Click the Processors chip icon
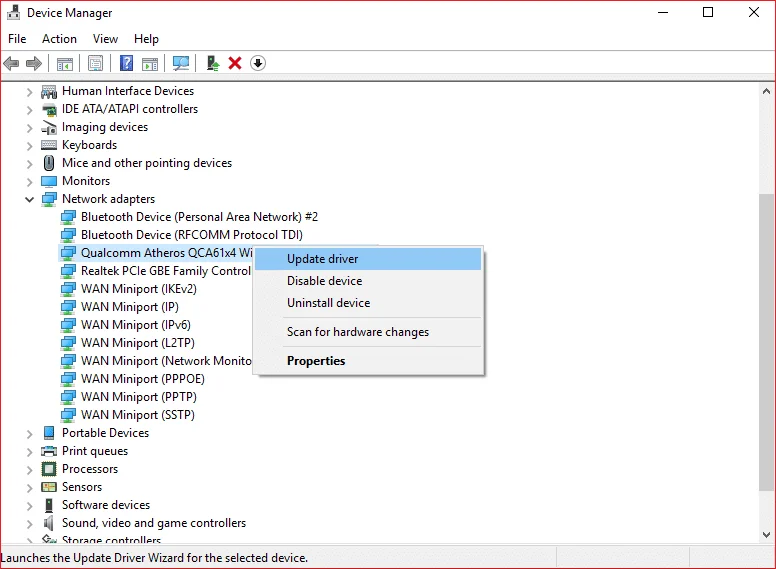 pyautogui.click(x=49, y=469)
